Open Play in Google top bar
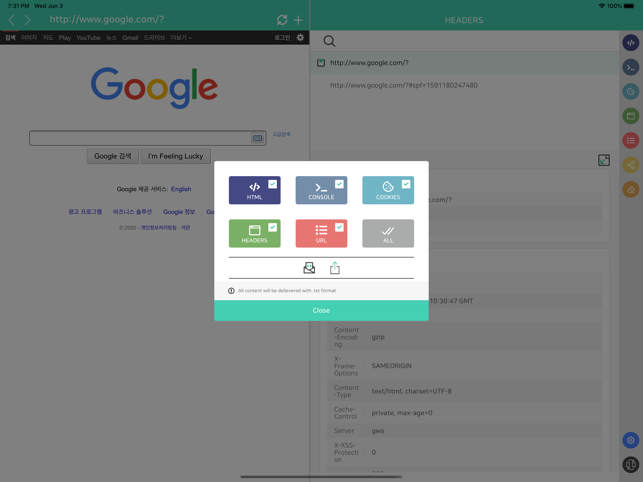The height and width of the screenshot is (482, 643). (x=65, y=38)
